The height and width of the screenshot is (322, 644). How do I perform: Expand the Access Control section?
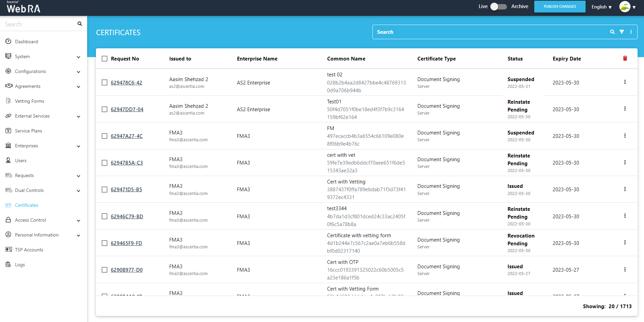coord(78,220)
